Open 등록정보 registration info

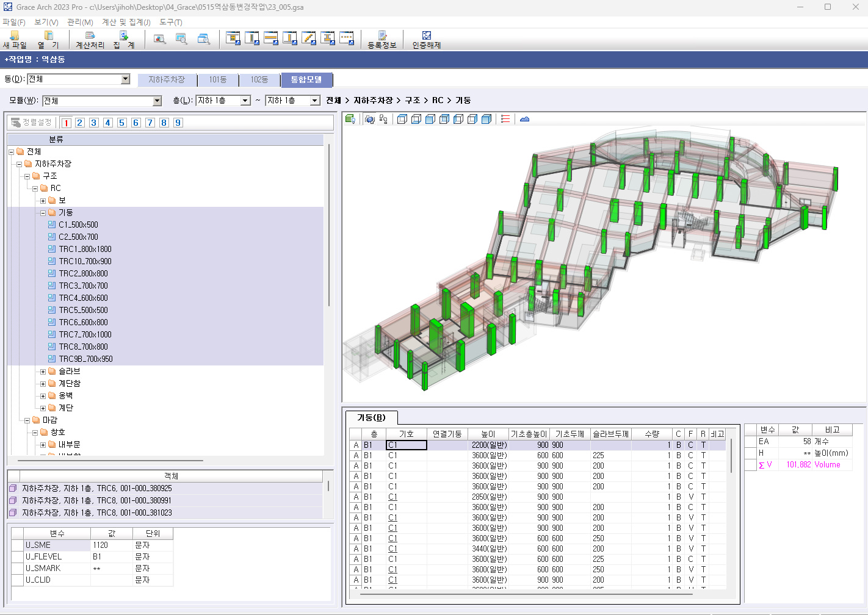pyautogui.click(x=382, y=40)
